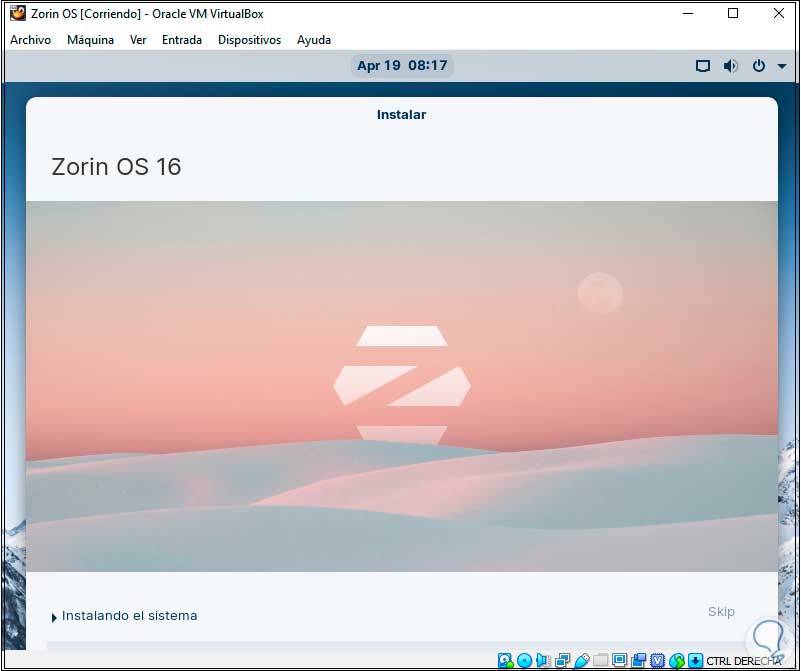Click the CTRL DERECHA host key label
Image resolution: width=801 pixels, height=671 pixels.
pos(743,661)
